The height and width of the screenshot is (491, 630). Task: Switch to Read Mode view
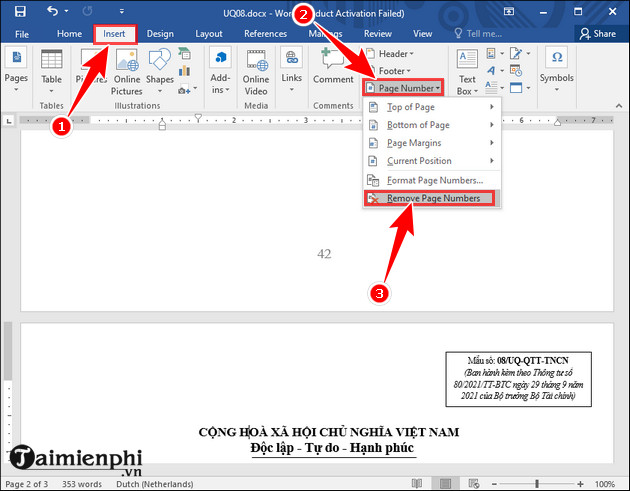[x=417, y=483]
